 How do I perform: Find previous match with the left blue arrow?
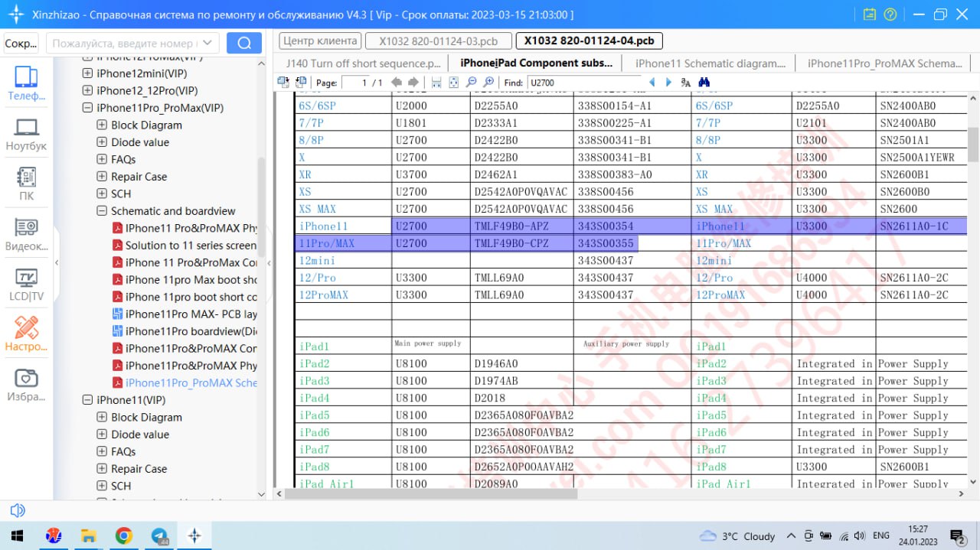[x=652, y=83]
